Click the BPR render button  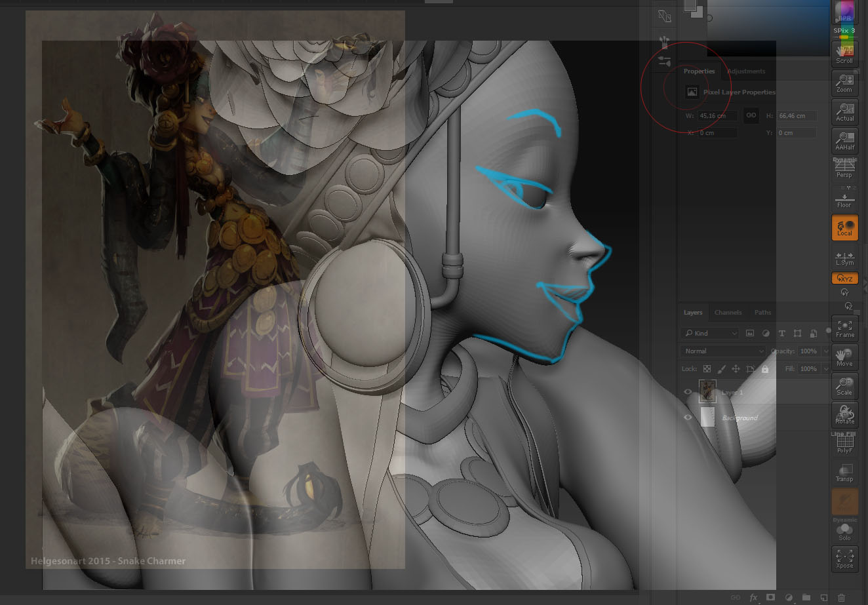click(x=844, y=12)
